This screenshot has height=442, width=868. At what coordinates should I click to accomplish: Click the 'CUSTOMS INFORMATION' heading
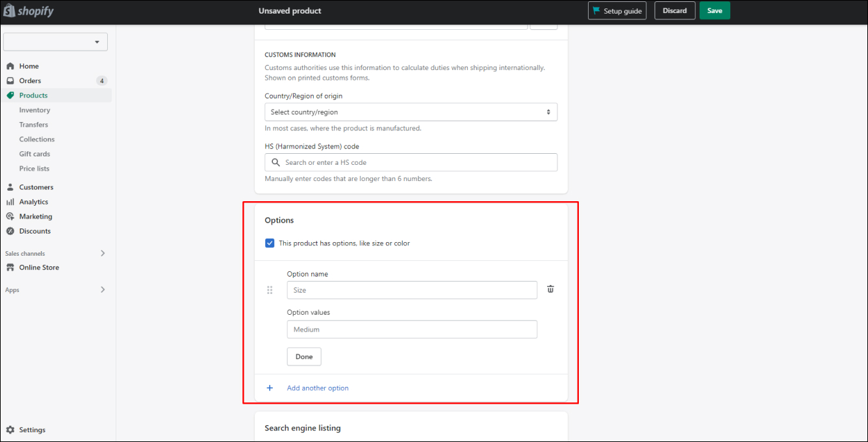[x=300, y=55]
